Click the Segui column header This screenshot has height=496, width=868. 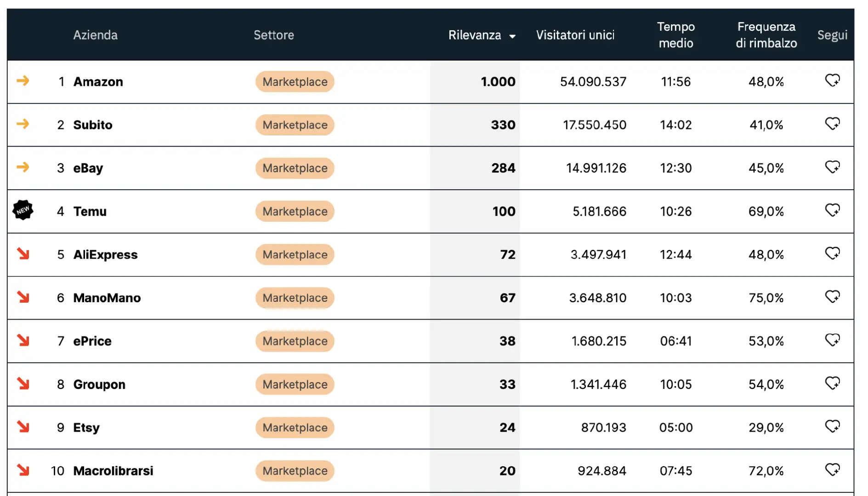point(832,35)
